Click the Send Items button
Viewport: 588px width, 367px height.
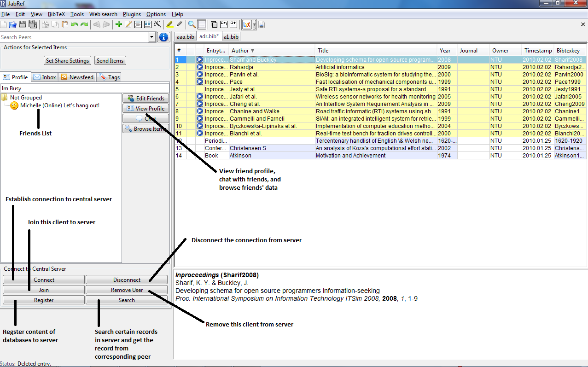110,61
